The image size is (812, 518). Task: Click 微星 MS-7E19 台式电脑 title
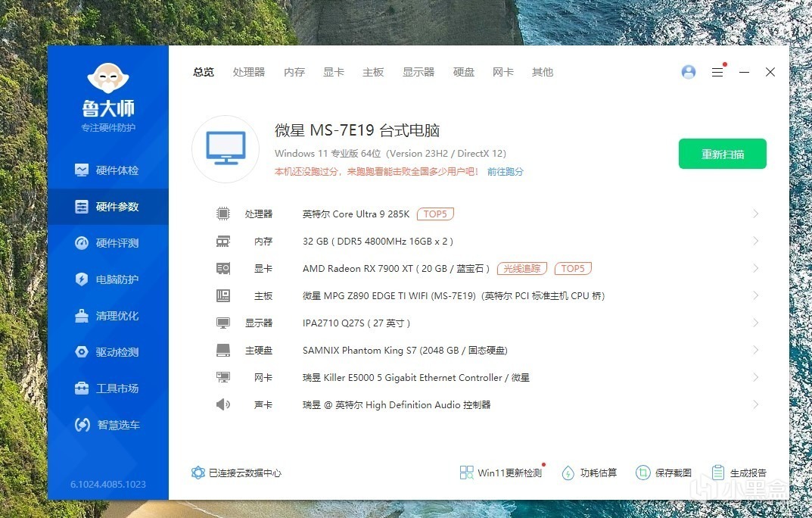tap(356, 130)
